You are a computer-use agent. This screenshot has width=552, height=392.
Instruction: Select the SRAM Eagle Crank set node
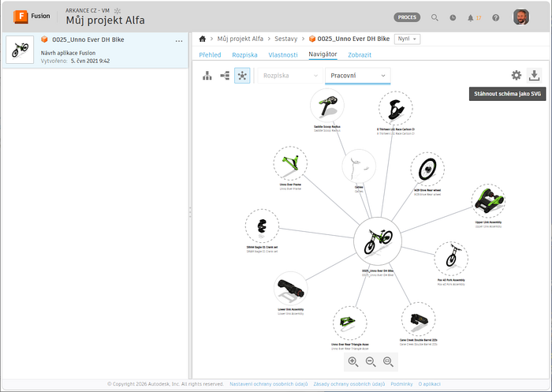[x=262, y=226]
